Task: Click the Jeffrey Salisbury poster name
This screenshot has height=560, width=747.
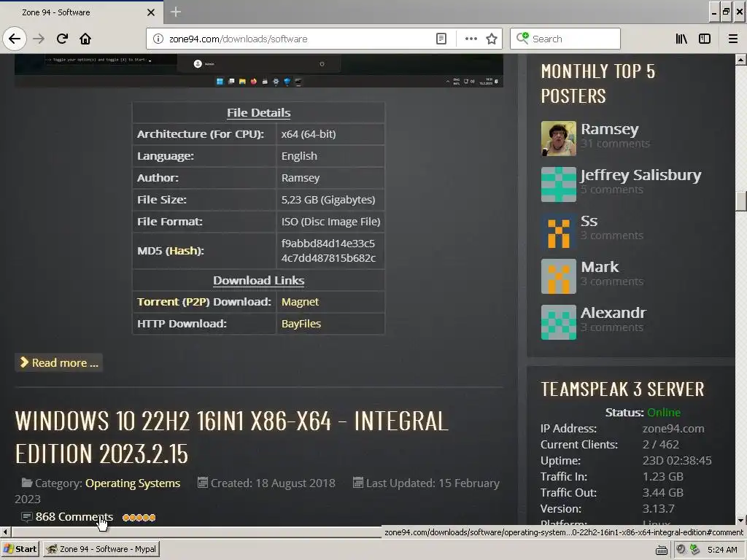Action: coord(641,175)
